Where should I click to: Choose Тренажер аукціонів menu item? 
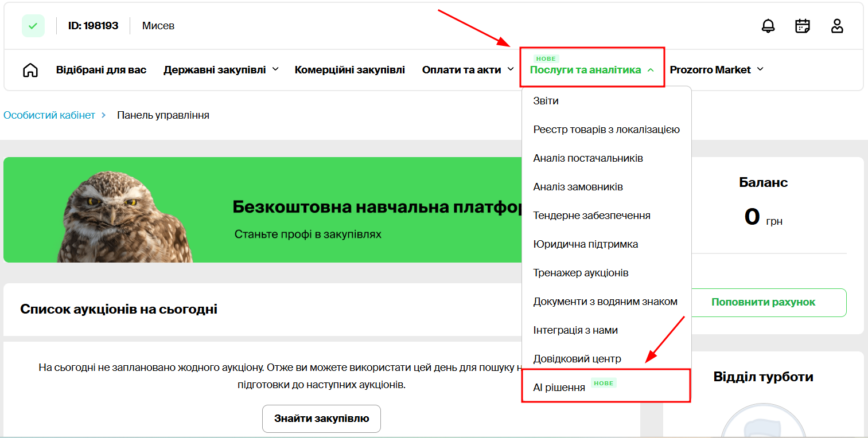point(581,273)
